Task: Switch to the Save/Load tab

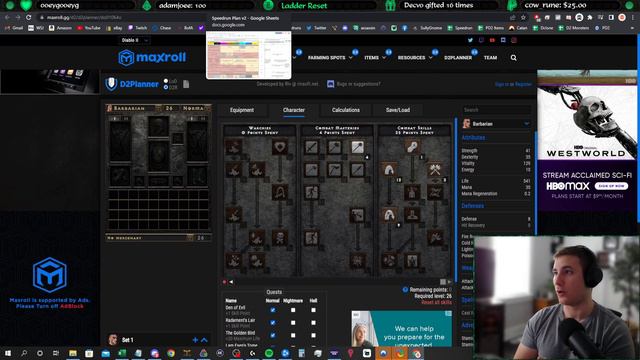Action: pos(398,110)
